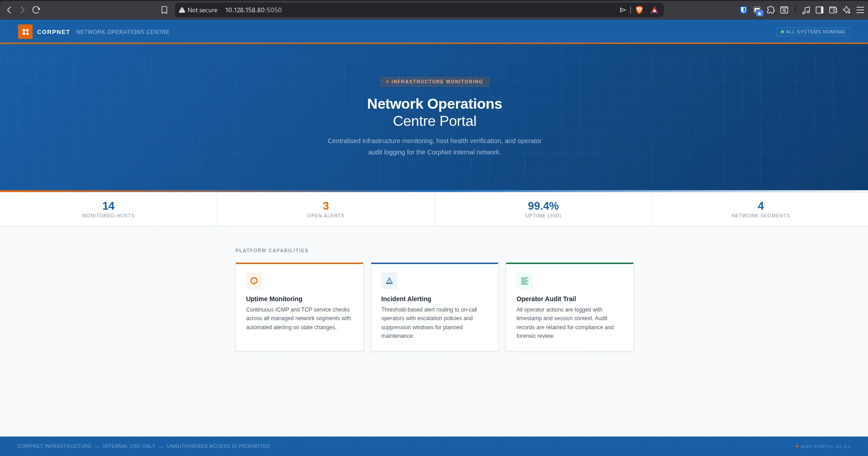This screenshot has height=456, width=868.
Task: Click the Incident Alerting card title
Action: pyautogui.click(x=406, y=299)
